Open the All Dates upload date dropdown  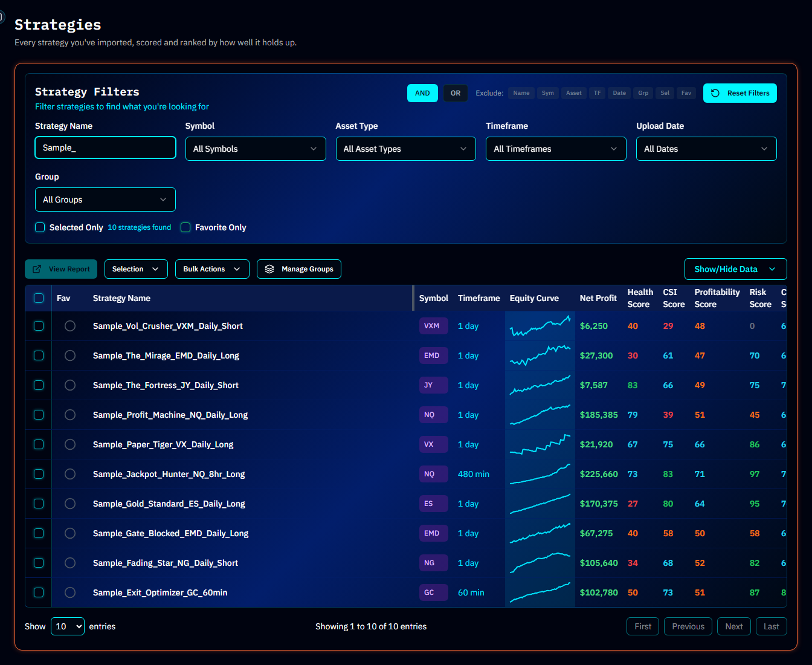pyautogui.click(x=706, y=149)
